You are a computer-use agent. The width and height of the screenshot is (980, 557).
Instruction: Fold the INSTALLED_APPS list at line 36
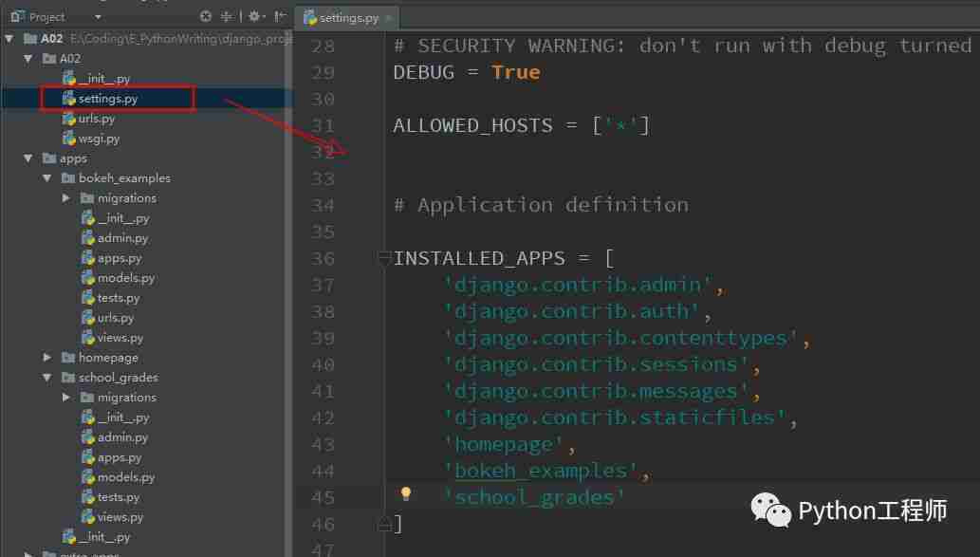click(x=384, y=257)
